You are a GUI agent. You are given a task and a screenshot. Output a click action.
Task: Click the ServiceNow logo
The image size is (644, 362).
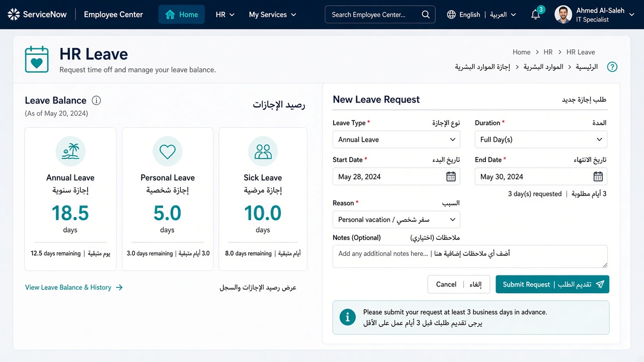click(37, 15)
